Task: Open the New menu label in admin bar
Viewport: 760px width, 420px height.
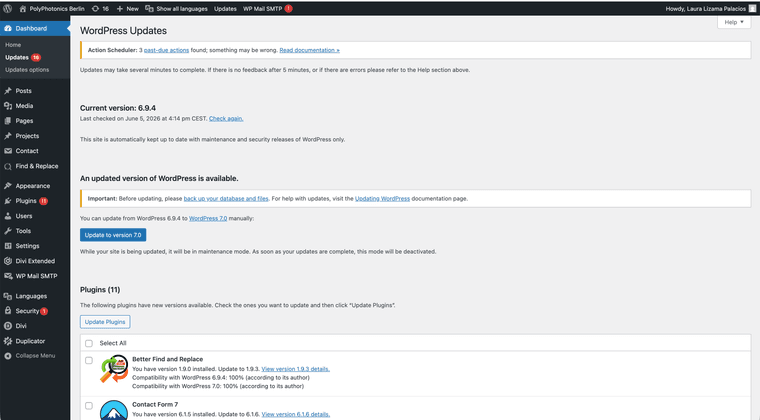Action: click(132, 9)
